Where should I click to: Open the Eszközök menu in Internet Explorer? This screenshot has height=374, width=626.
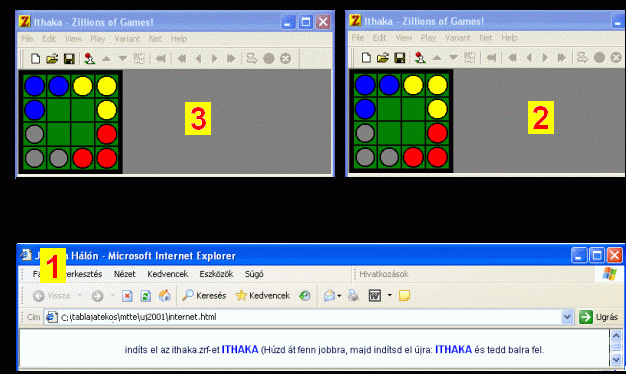tap(216, 274)
